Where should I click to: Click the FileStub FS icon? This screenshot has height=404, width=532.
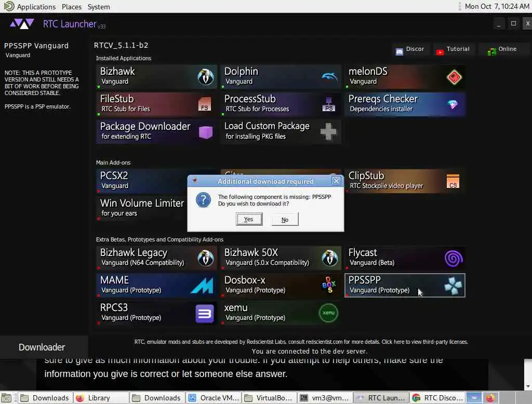pos(205,104)
